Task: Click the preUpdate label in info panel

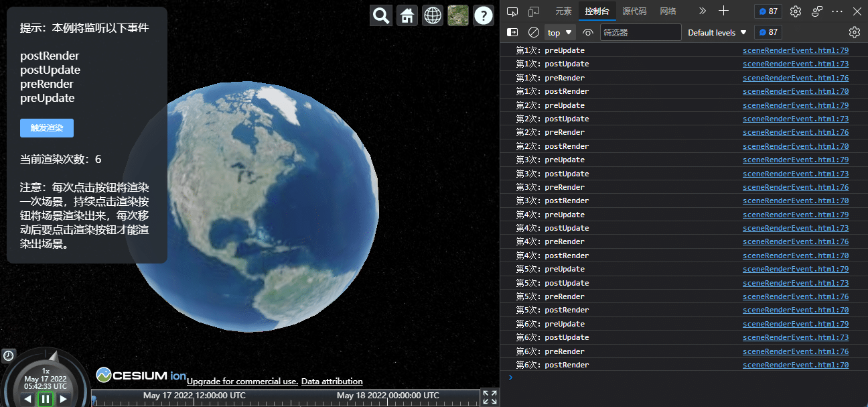Action: (x=48, y=98)
